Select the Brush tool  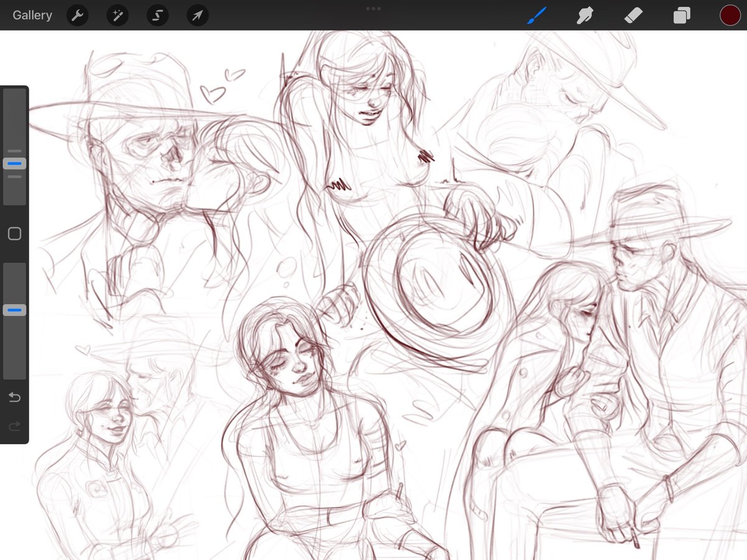(x=537, y=15)
